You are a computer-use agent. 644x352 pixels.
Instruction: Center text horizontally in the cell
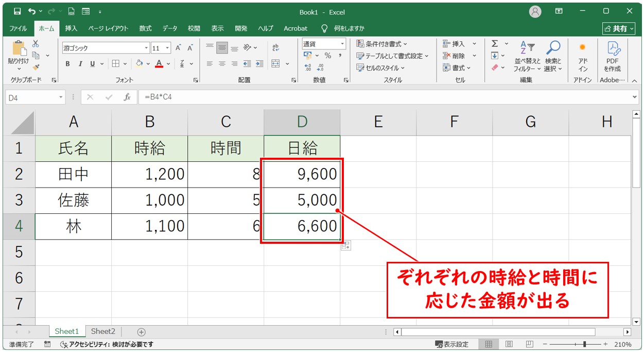pyautogui.click(x=222, y=64)
